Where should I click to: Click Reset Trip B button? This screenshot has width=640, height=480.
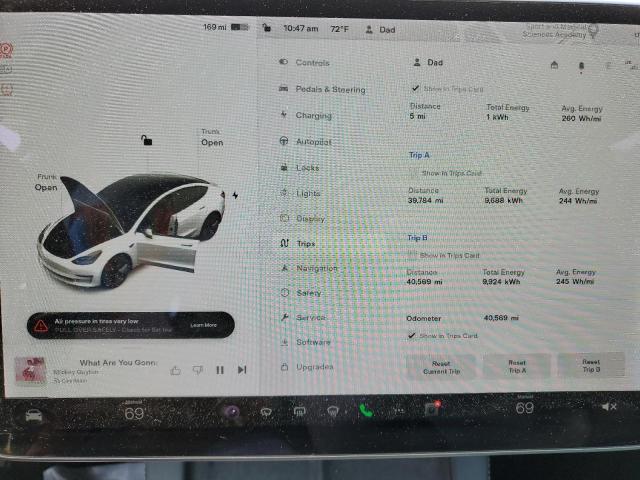591,365
